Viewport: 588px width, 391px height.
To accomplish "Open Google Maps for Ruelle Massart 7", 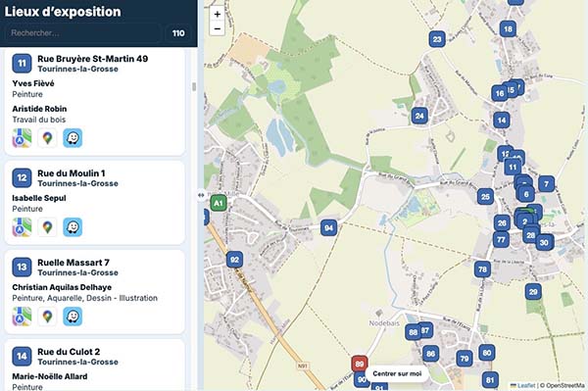I will (x=47, y=317).
